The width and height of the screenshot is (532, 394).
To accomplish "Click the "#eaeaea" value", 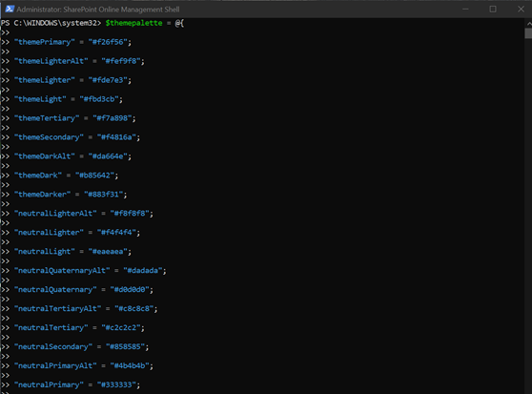I will pos(108,252).
